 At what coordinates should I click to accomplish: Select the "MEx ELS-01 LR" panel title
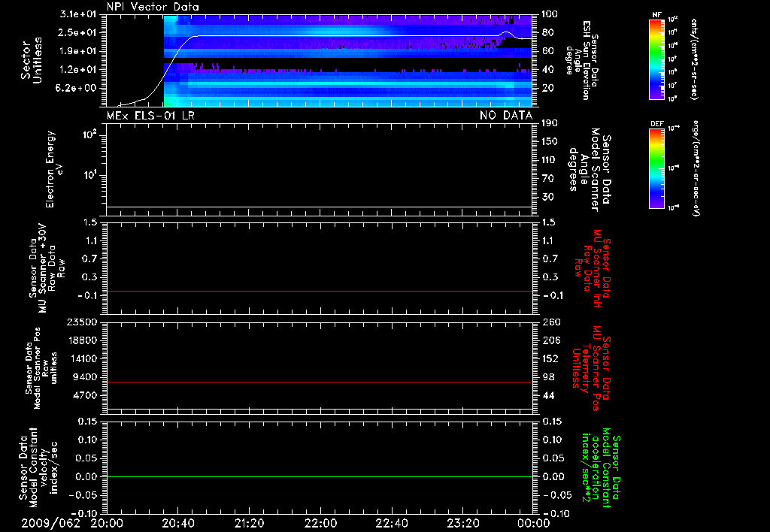[x=150, y=116]
